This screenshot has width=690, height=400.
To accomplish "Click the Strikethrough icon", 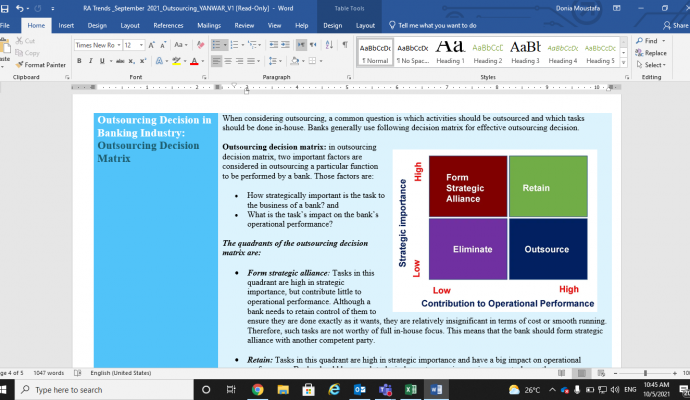I will [x=118, y=61].
